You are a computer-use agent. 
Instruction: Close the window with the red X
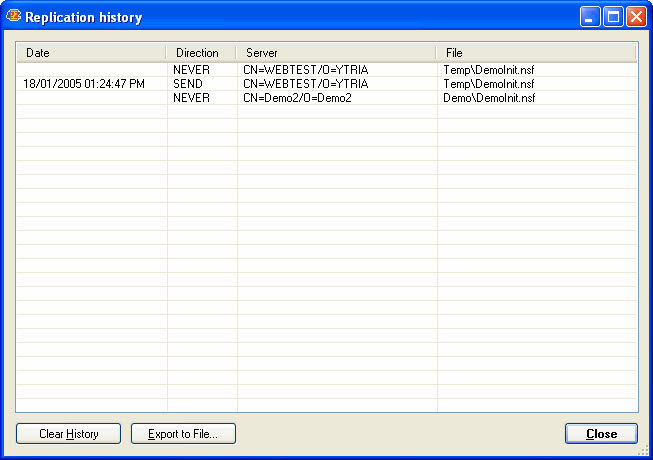click(x=635, y=17)
